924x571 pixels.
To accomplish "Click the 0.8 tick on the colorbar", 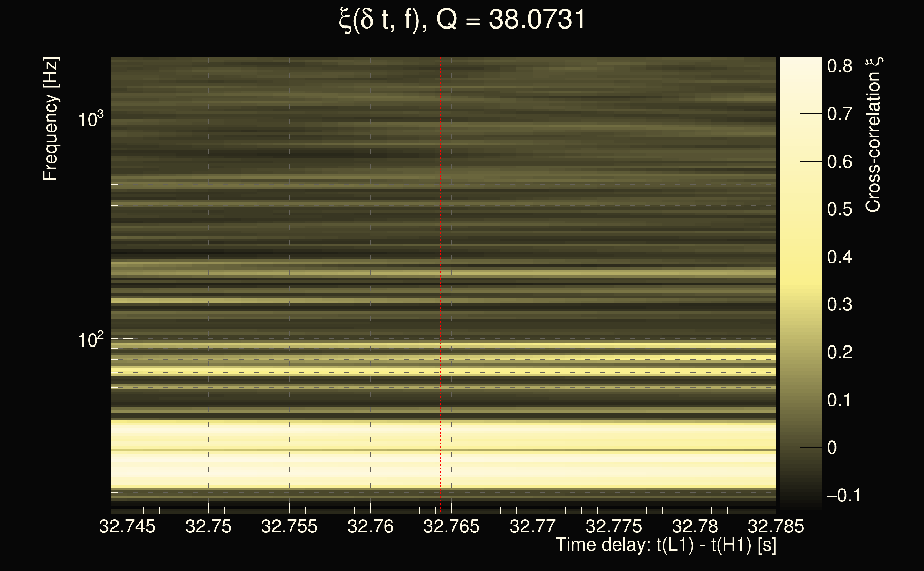I will pyautogui.click(x=839, y=66).
